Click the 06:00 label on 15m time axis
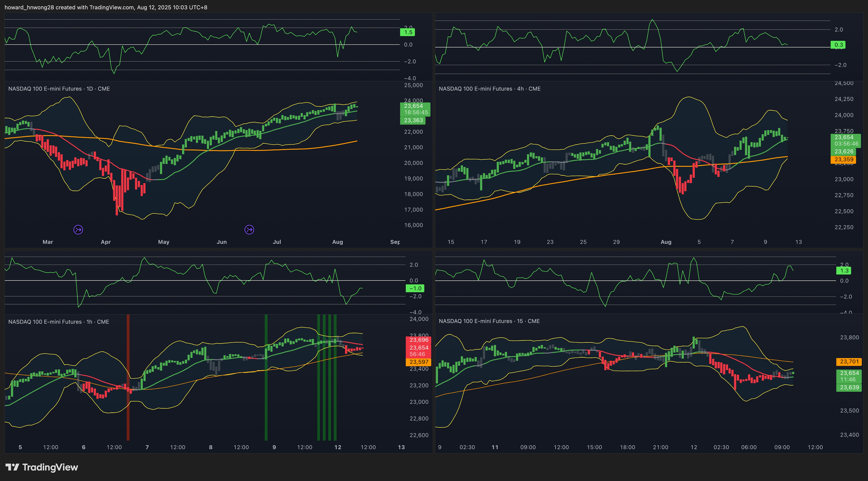The height and width of the screenshot is (481, 868). click(x=749, y=447)
